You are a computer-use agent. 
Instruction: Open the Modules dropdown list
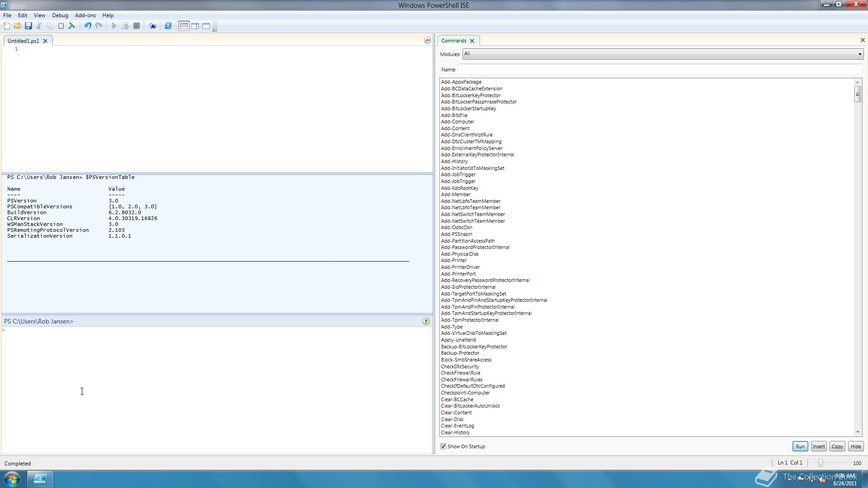pos(859,54)
